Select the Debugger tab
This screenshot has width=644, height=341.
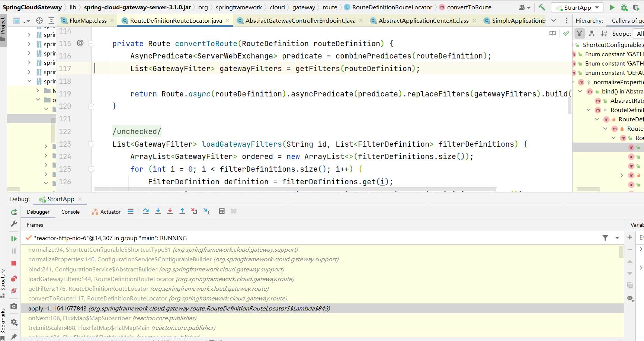point(38,212)
